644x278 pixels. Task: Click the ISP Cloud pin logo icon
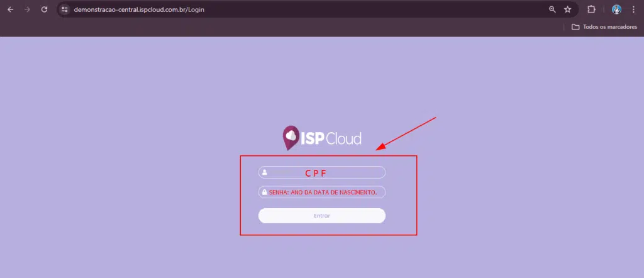(291, 138)
